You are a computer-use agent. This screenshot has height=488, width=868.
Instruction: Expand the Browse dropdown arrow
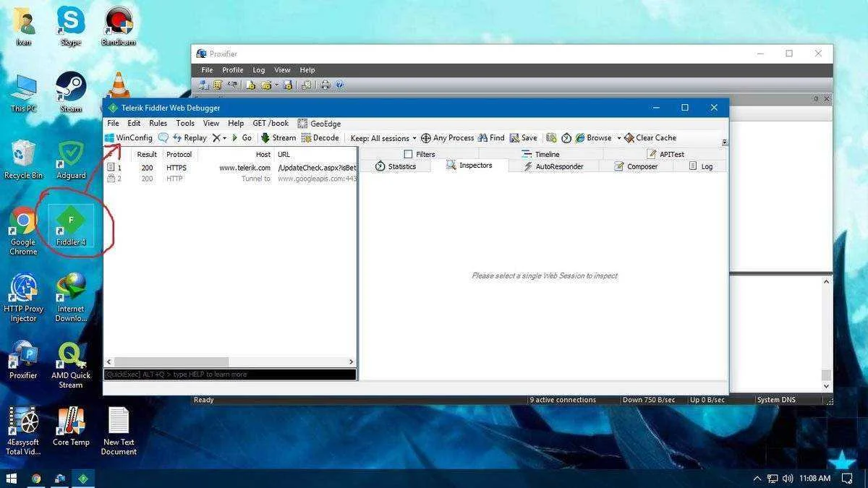[x=618, y=138]
